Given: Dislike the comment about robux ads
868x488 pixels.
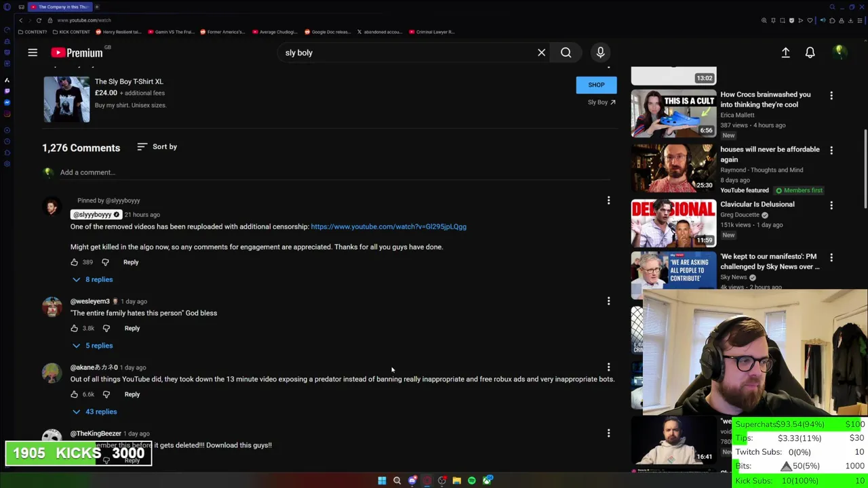Looking at the screenshot, I should [x=106, y=394].
